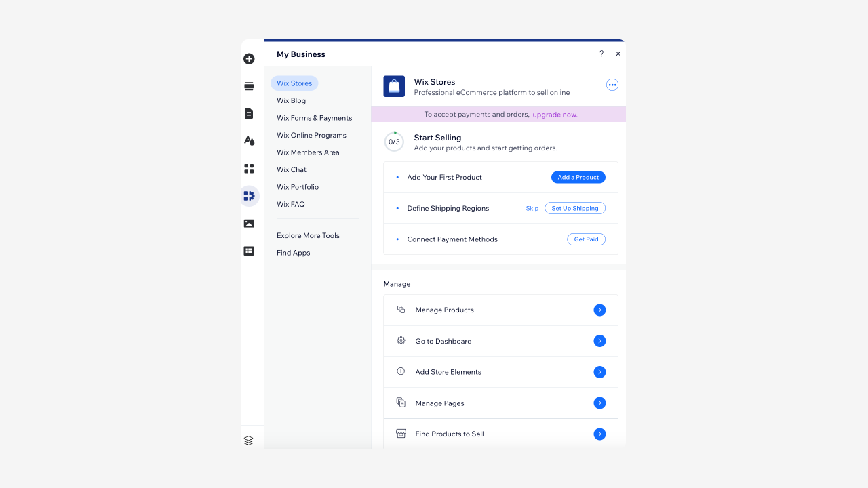Click the Go to Dashboard gear icon
868x488 pixels.
tap(401, 340)
